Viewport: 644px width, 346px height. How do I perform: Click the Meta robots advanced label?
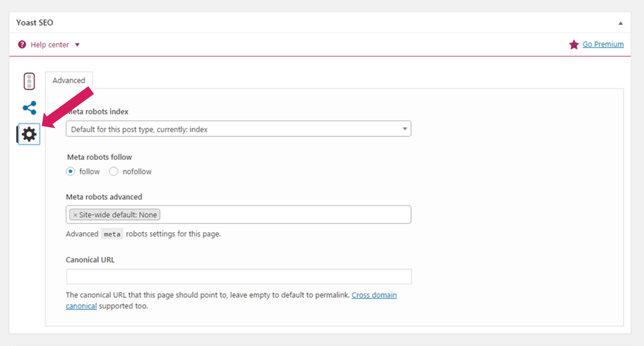pyautogui.click(x=104, y=197)
